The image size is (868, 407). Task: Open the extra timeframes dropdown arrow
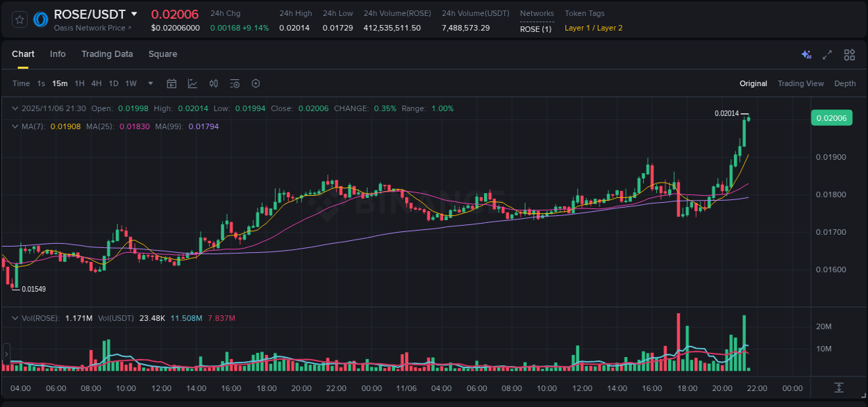tap(149, 83)
